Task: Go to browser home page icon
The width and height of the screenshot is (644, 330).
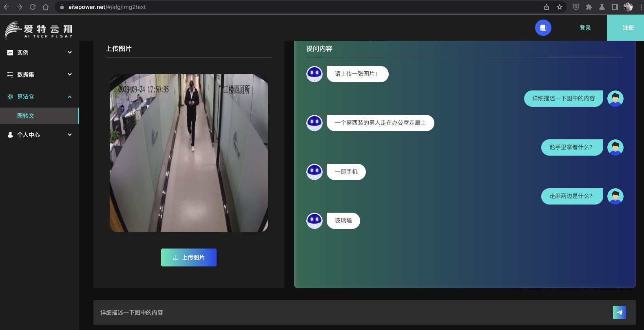Action: [46, 7]
